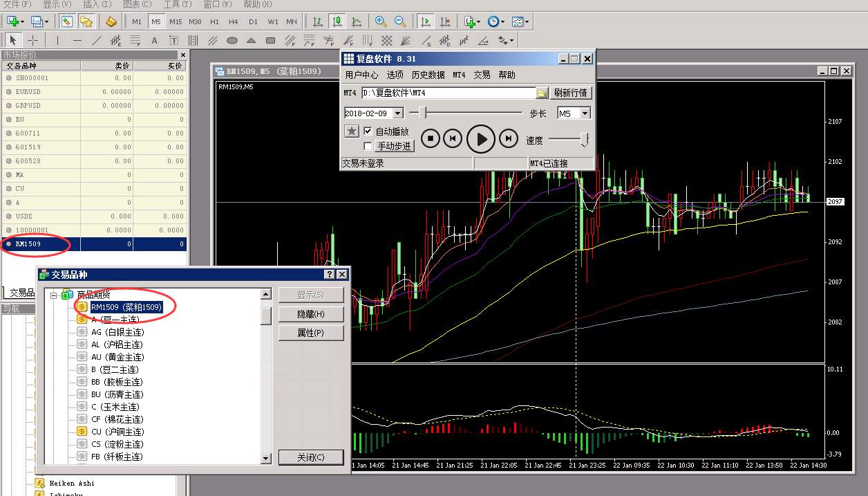Viewport: 868px width, 496px height.
Task: Open the 历史数据 menu
Action: pos(428,75)
